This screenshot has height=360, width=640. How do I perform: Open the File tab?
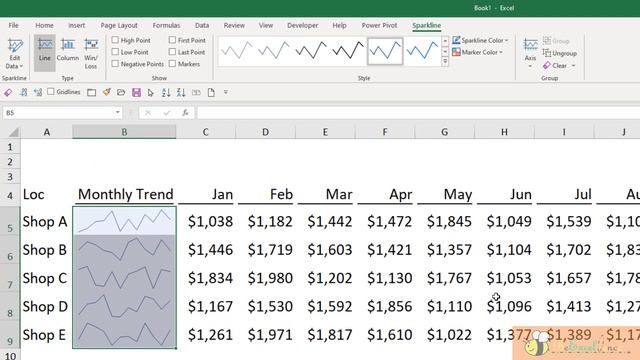(13, 25)
